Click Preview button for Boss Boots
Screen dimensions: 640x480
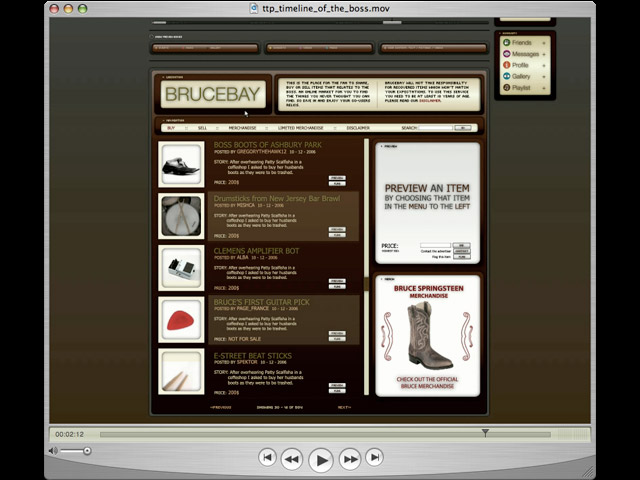pyautogui.click(x=337, y=178)
